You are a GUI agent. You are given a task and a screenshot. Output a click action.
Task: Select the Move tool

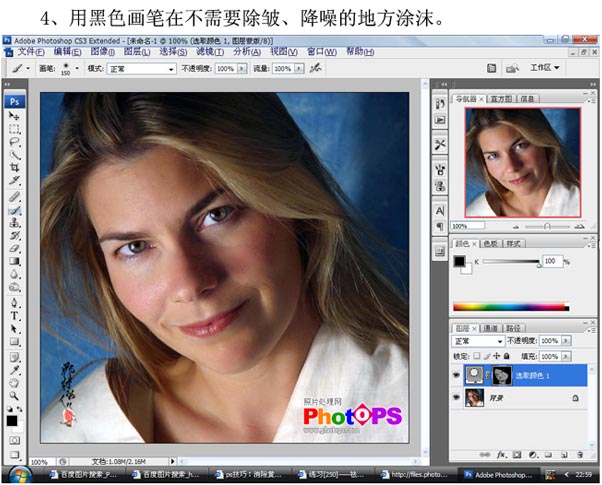pos(15,116)
